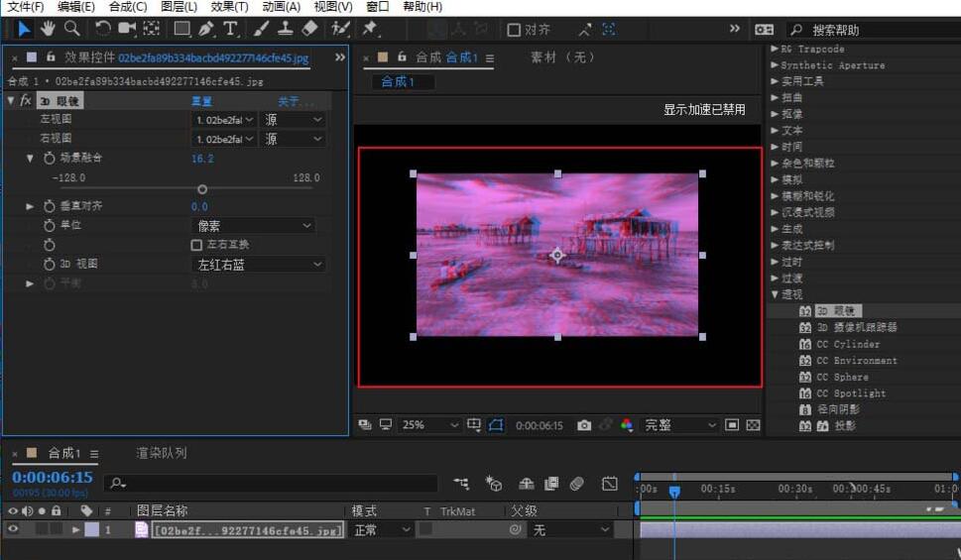961x560 pixels.
Task: Open the graph editor icon
Action: tap(610, 484)
